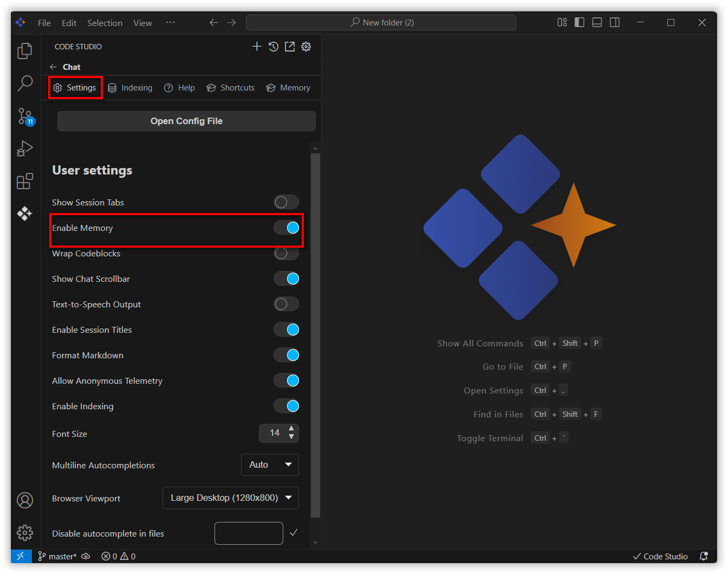Navigate forward in editor history
This screenshot has height=574, width=728.
click(x=232, y=23)
